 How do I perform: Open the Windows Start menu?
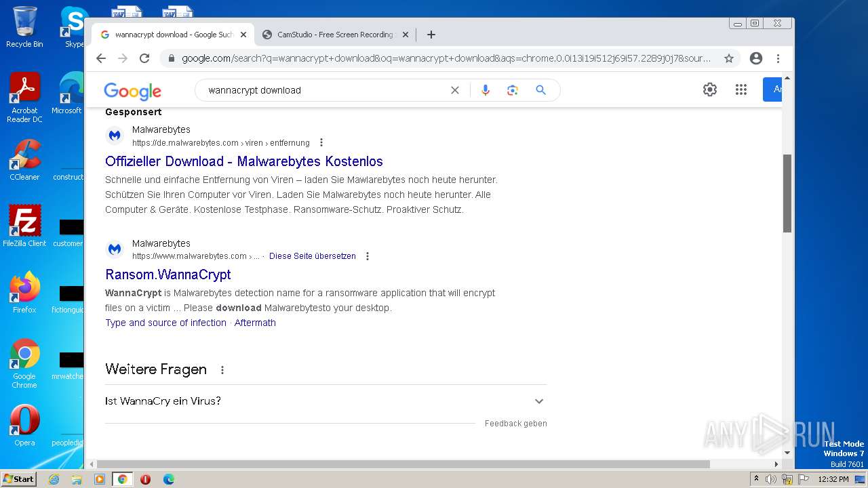(18, 479)
